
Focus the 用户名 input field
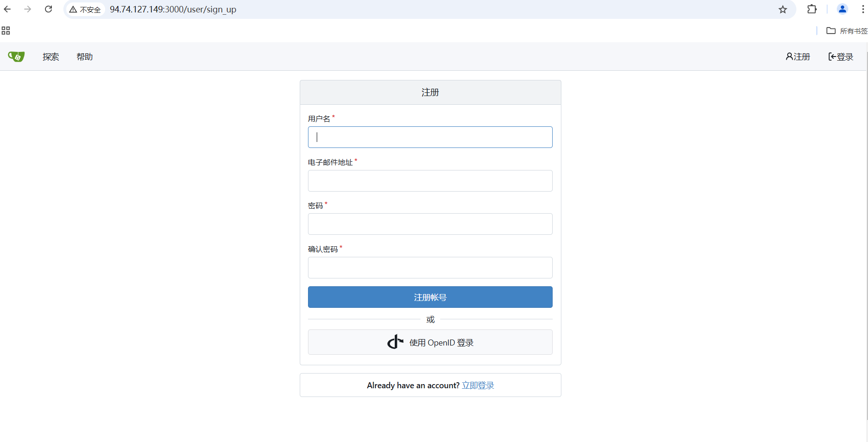(x=430, y=137)
